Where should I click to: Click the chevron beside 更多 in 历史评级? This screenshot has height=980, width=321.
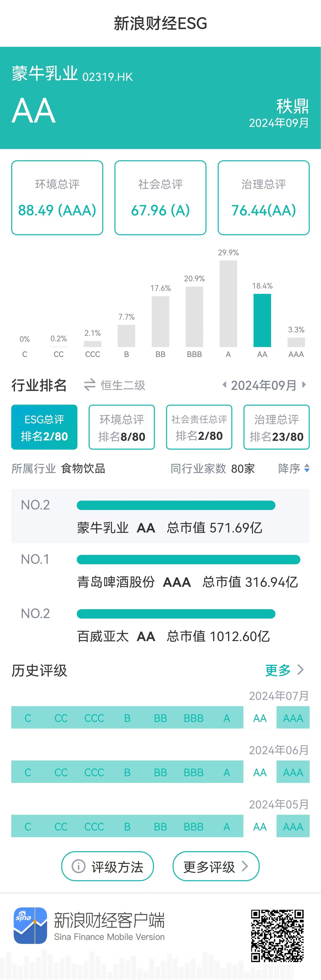click(x=301, y=669)
